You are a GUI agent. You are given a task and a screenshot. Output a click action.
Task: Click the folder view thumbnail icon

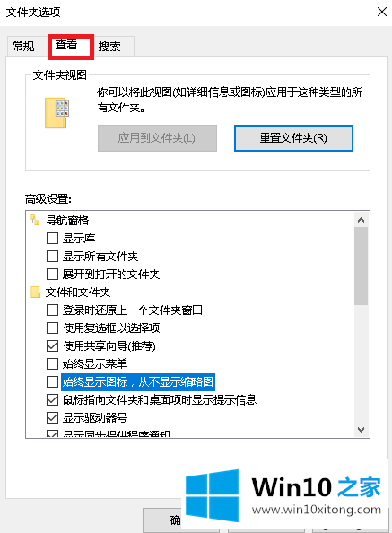point(57,113)
